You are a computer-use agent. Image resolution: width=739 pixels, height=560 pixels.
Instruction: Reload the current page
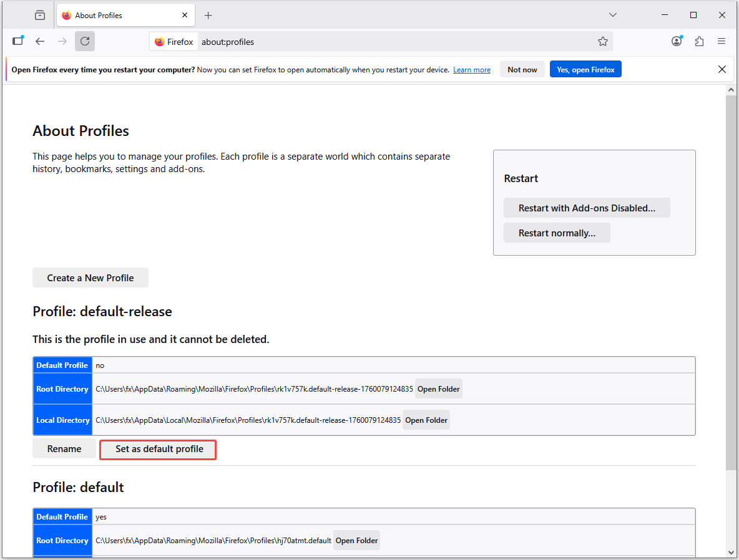[x=84, y=41]
